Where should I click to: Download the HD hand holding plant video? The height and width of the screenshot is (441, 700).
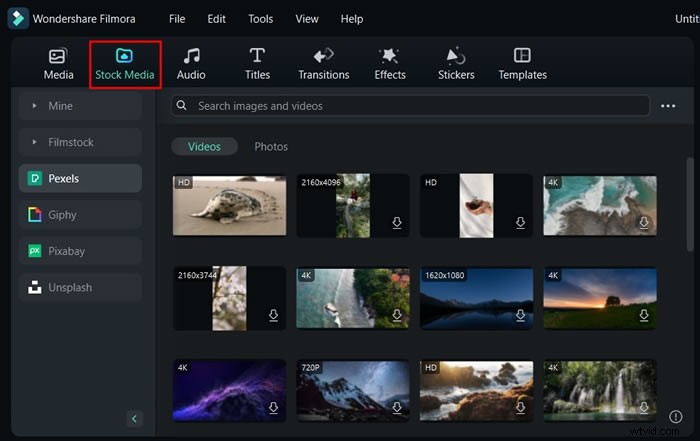520,223
